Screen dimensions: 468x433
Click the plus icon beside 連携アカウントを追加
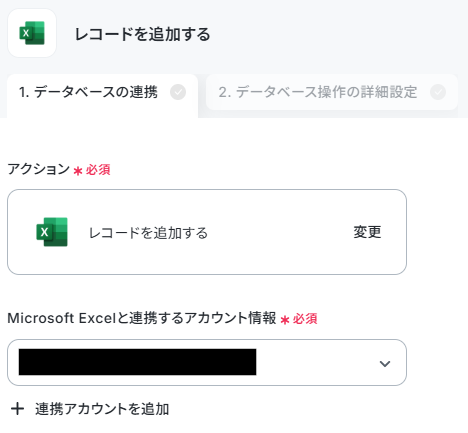click(x=17, y=409)
